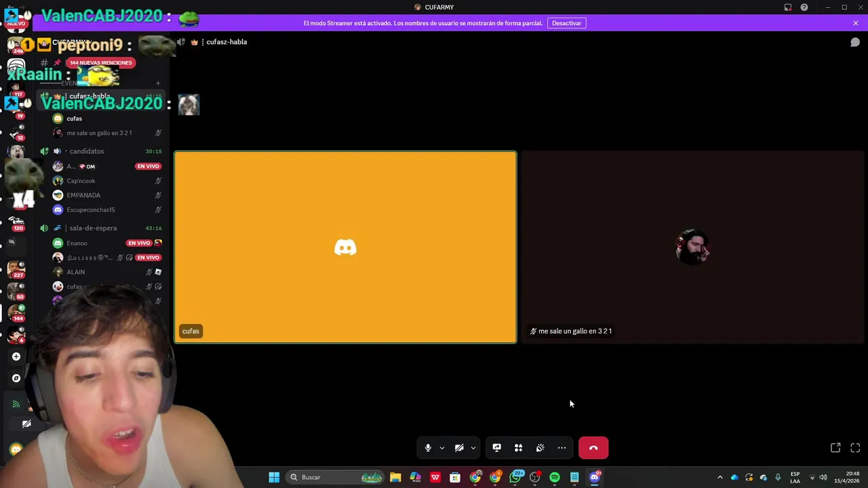This screenshot has height=488, width=868.
Task: Pop out the call window
Action: point(835,448)
